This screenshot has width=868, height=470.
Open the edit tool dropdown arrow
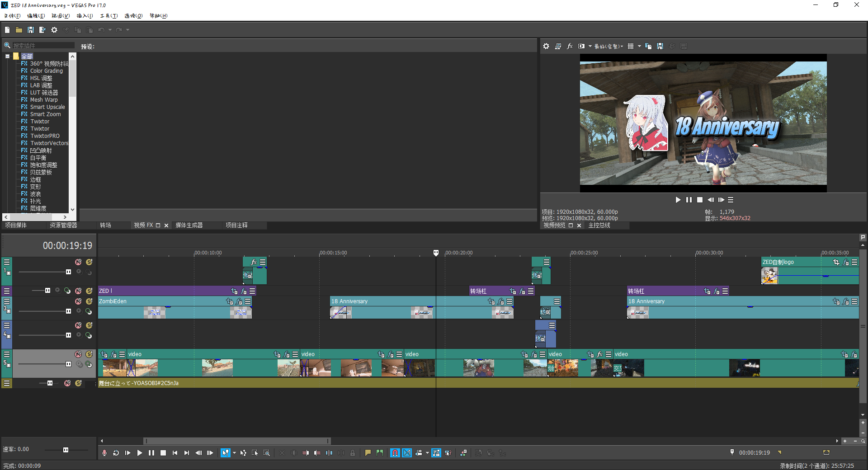click(234, 453)
